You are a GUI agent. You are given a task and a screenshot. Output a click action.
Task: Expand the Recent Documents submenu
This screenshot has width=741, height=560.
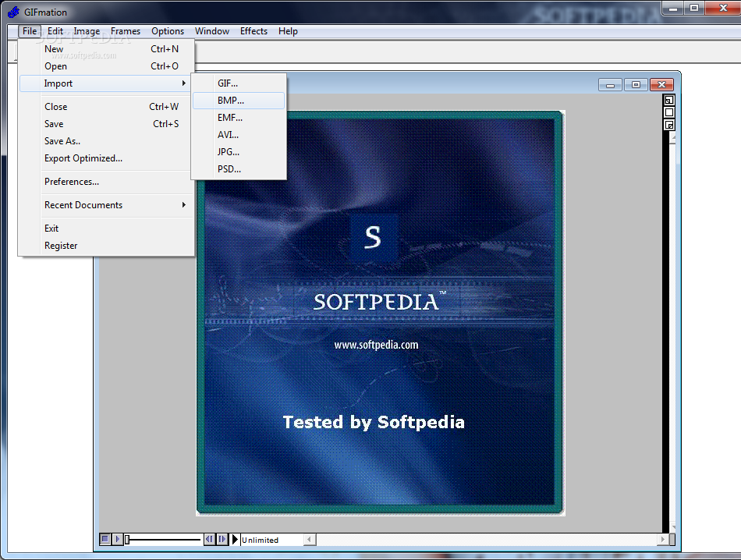[x=106, y=205]
